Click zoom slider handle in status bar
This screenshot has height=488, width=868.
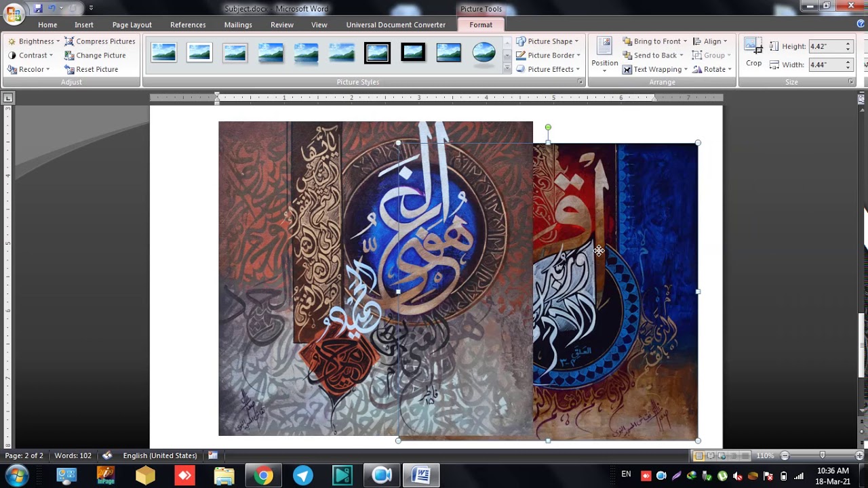pyautogui.click(x=822, y=455)
